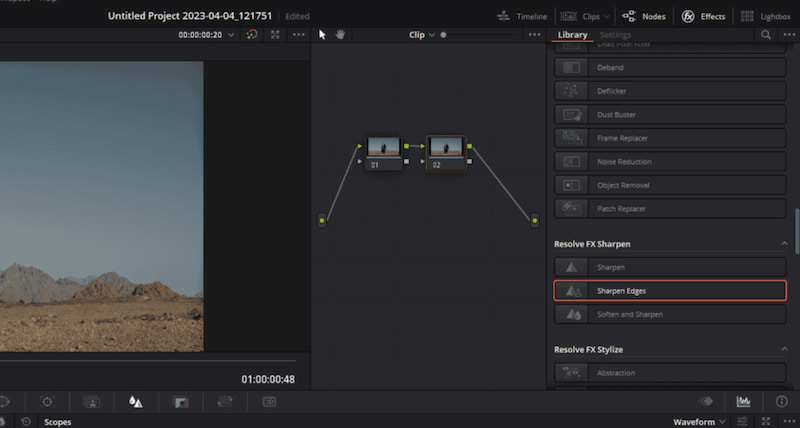Screen dimensions: 800x428
Task: Switch to the Library tab
Action: (572, 35)
